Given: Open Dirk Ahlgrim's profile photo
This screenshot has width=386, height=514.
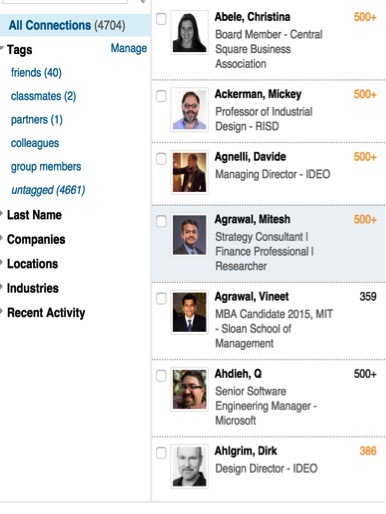Looking at the screenshot, I should pos(189,466).
